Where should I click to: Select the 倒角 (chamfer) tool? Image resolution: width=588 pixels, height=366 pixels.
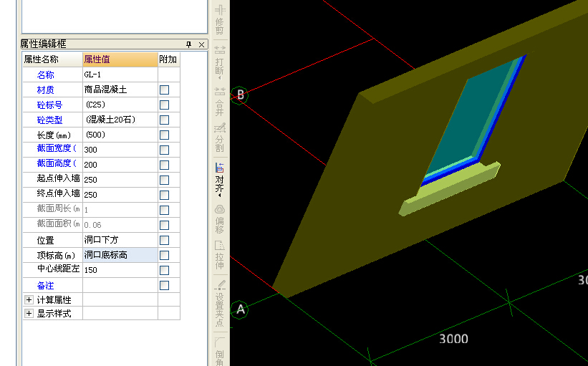point(220,351)
